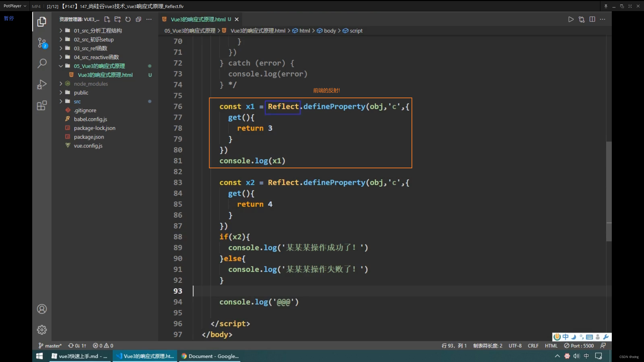Open the Accounts icon in the activity bar
This screenshot has height=362, width=644.
42,309
